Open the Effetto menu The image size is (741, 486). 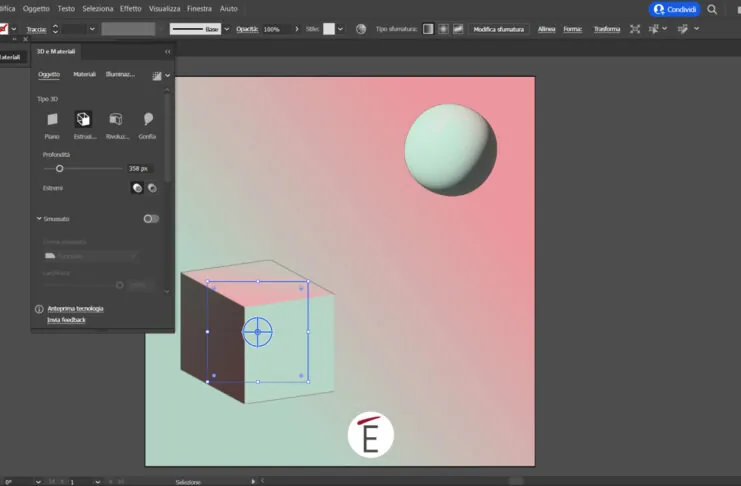tap(130, 8)
